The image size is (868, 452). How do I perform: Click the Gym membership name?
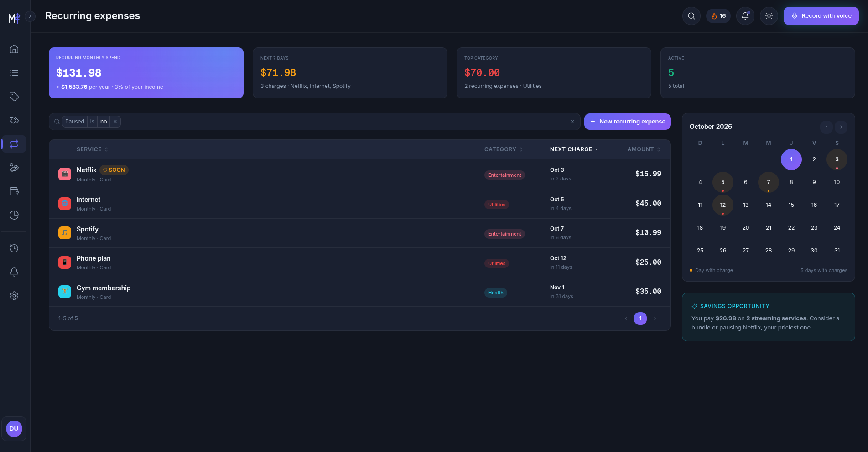[x=104, y=288]
